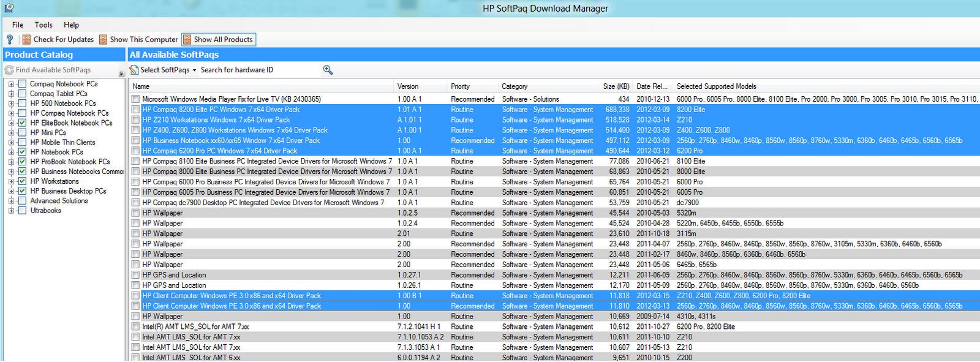
Task: Sort by the Version column header
Action: 420,86
